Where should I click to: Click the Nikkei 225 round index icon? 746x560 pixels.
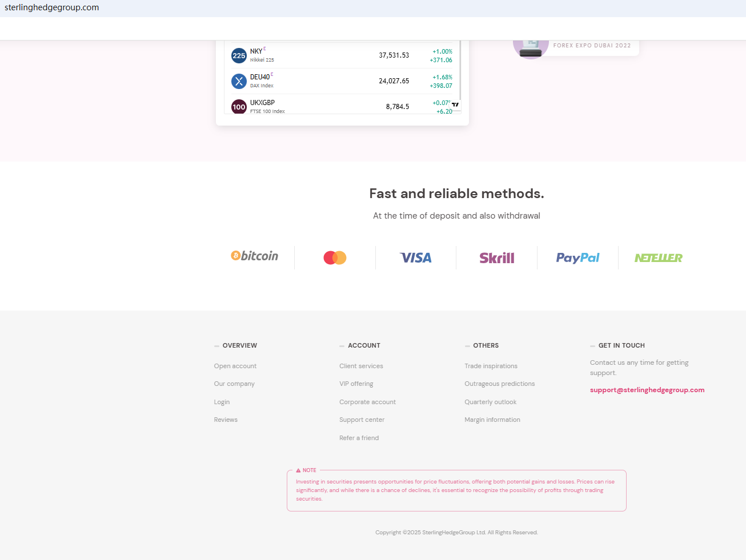click(x=239, y=55)
